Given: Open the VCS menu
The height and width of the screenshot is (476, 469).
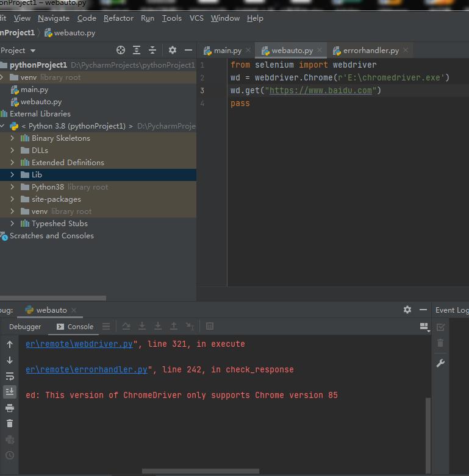Looking at the screenshot, I should [x=196, y=18].
